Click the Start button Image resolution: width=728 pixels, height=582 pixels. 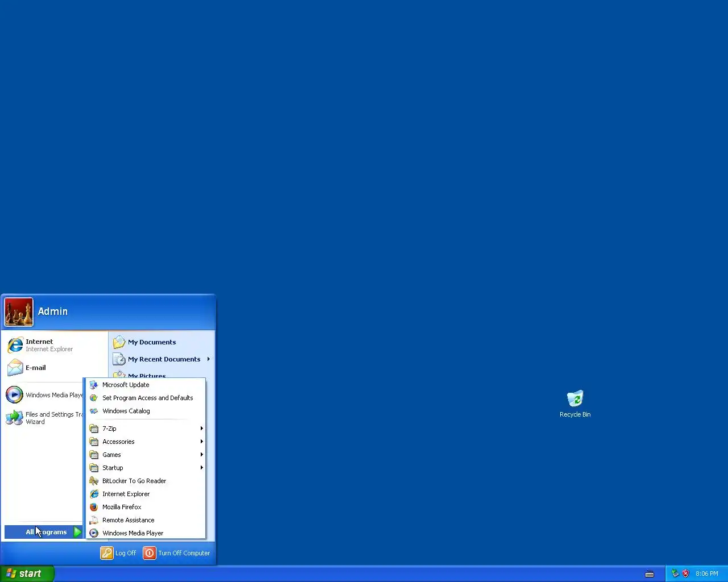click(x=27, y=573)
